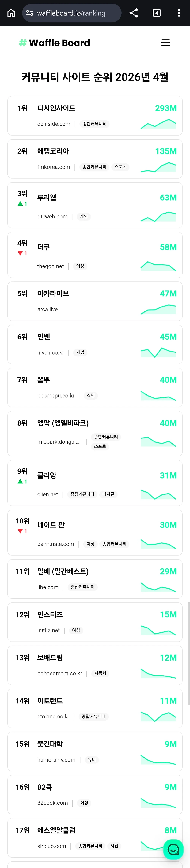Tap the 디지털 tag under 클리앙
The height and width of the screenshot is (868, 190).
point(108,494)
